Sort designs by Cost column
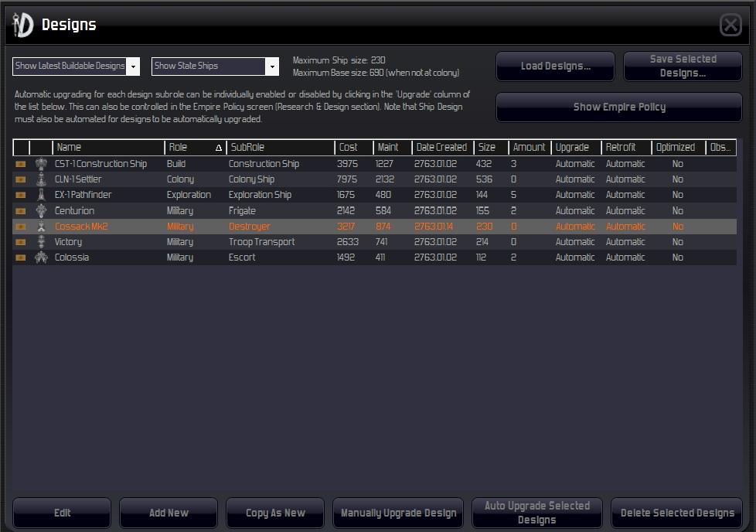Viewport: 756px width, 532px height. pos(354,147)
